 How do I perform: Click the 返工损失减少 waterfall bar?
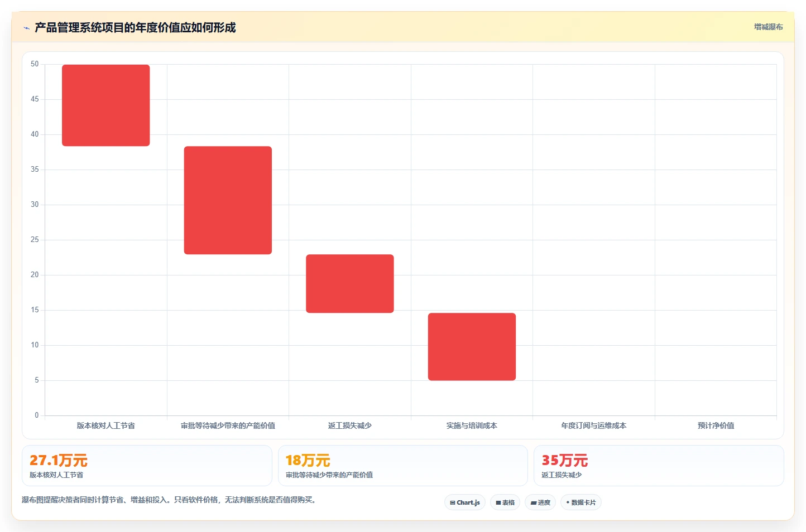(x=350, y=283)
